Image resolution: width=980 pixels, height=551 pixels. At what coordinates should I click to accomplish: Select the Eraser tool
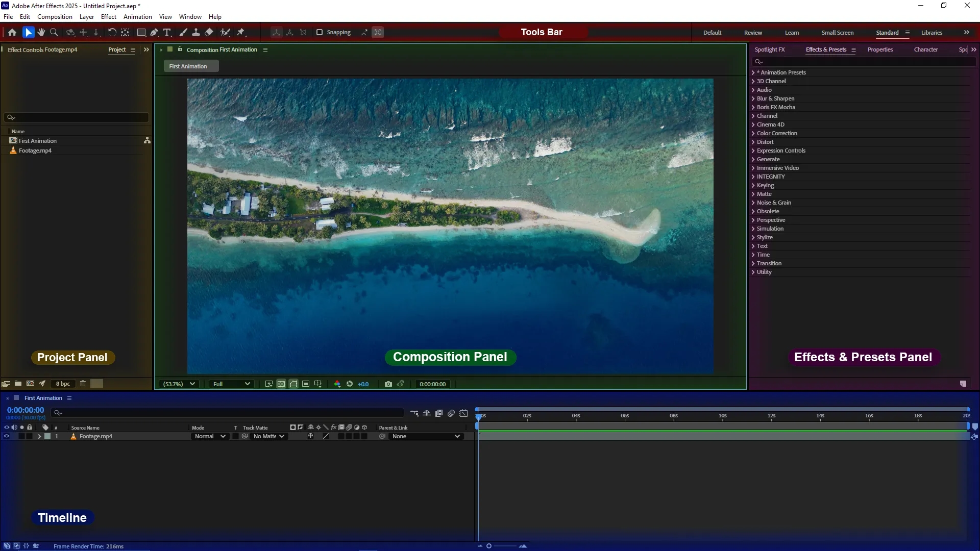(209, 32)
